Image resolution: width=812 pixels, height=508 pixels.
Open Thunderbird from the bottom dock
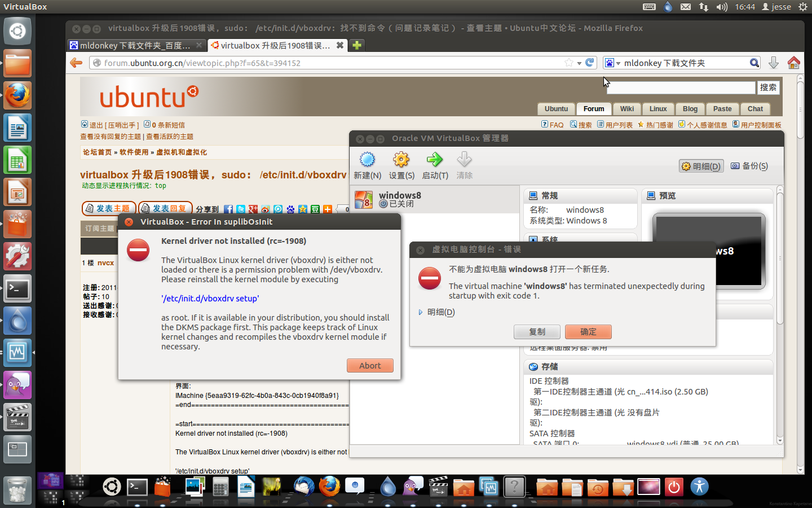[304, 487]
